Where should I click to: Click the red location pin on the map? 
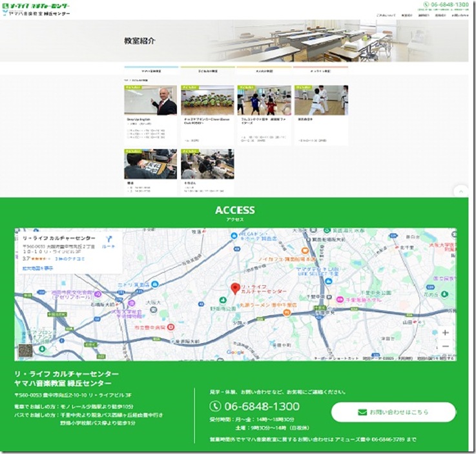(x=235, y=289)
